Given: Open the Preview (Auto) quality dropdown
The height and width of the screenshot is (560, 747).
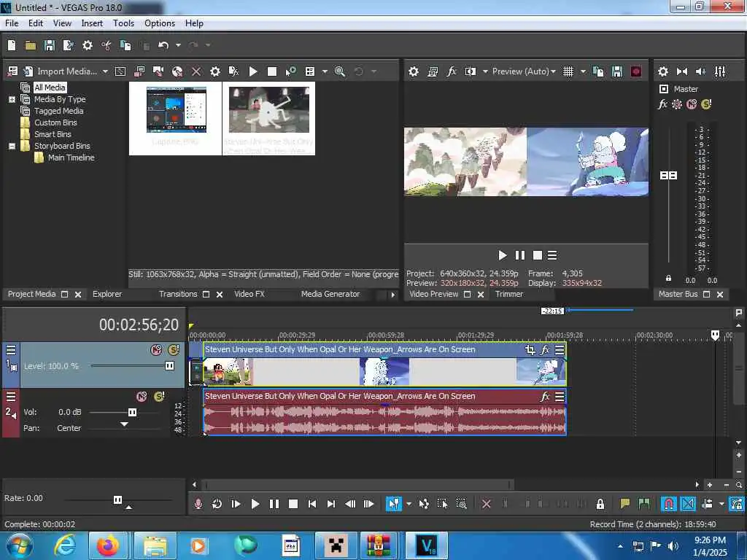Looking at the screenshot, I should 524,71.
